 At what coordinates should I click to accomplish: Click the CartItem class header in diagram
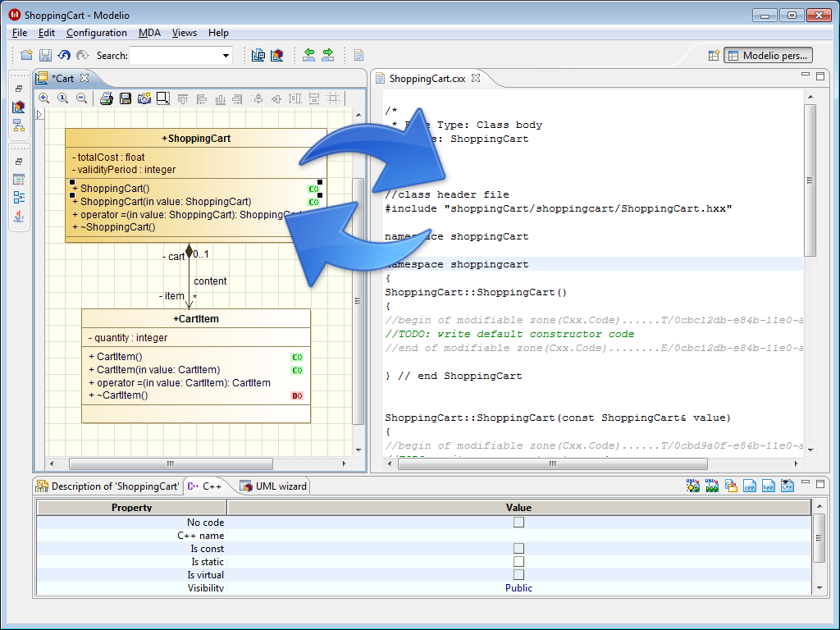tap(196, 319)
